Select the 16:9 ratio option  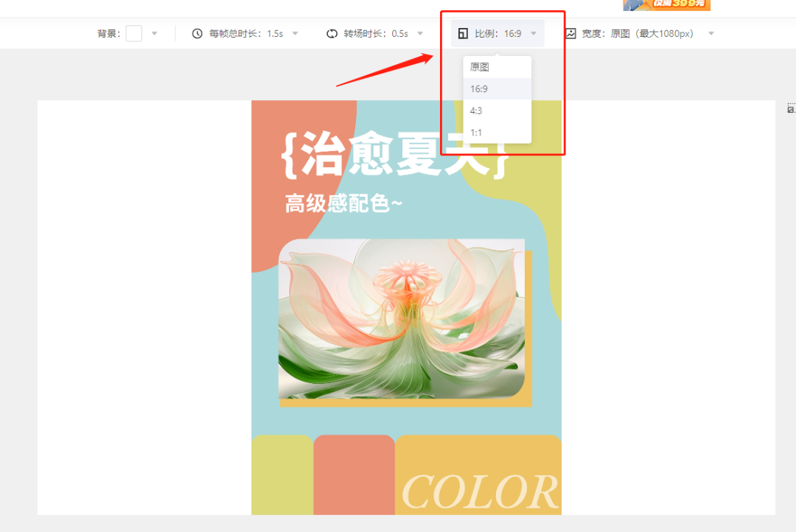[479, 89]
